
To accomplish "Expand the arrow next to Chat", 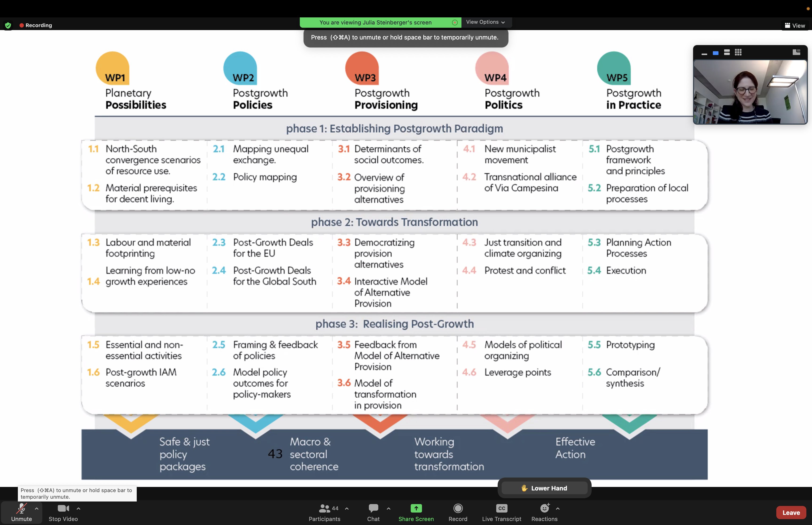I will pos(388,508).
